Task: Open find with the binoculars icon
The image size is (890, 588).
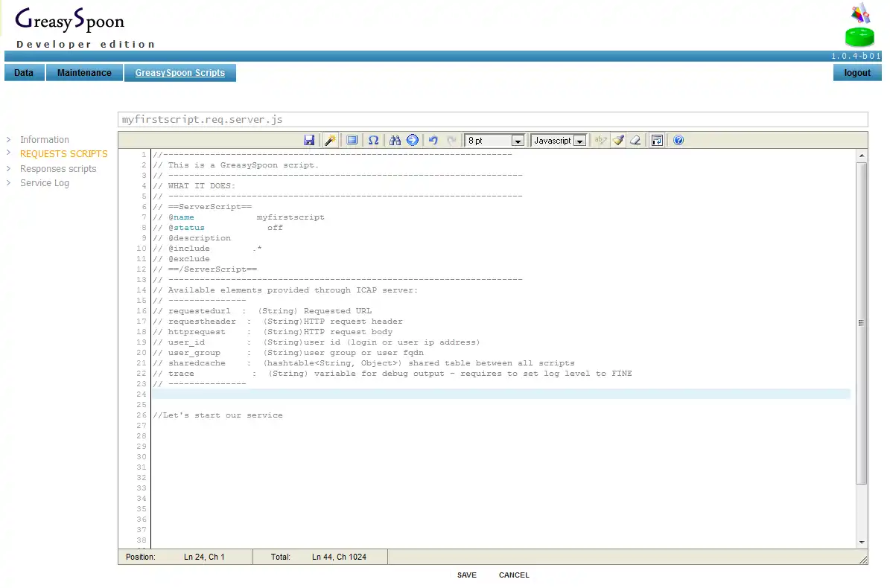Action: pyautogui.click(x=395, y=140)
